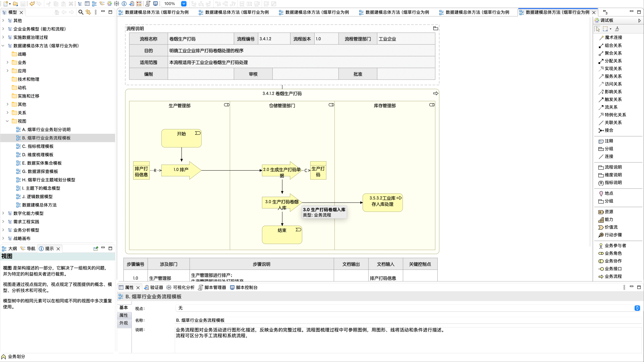Open the zoom level 100% dropdown
The width and height of the screenshot is (644, 362).
coord(184,4)
